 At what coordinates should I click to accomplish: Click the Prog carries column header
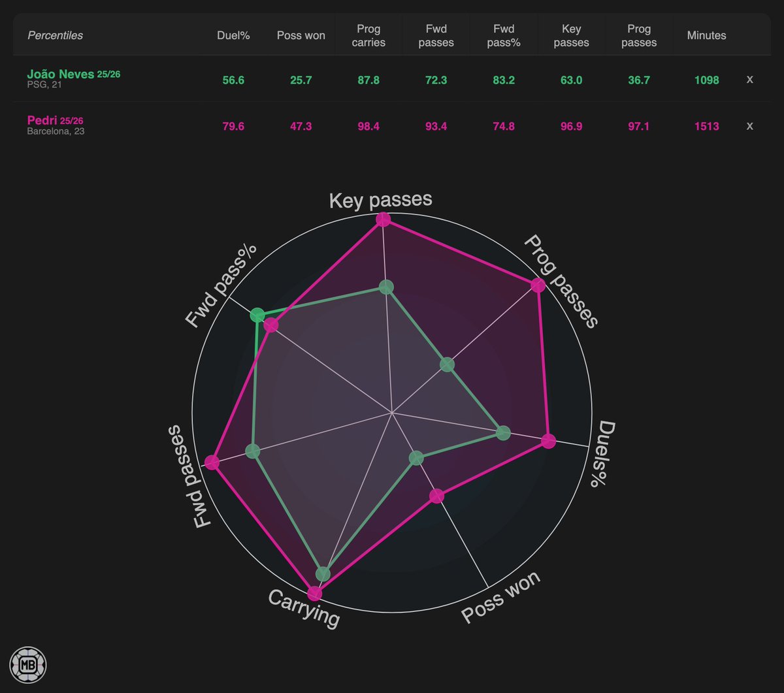(x=369, y=35)
